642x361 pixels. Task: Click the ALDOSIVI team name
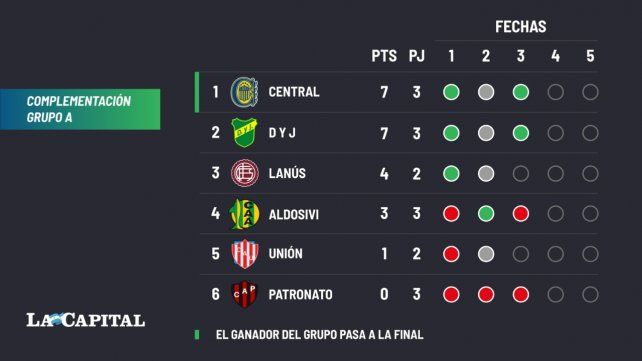[294, 214]
